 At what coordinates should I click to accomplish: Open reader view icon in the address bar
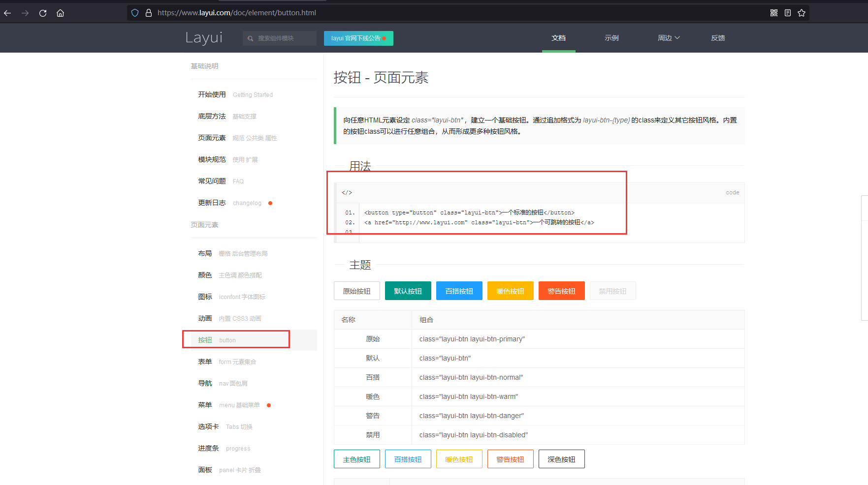point(788,13)
